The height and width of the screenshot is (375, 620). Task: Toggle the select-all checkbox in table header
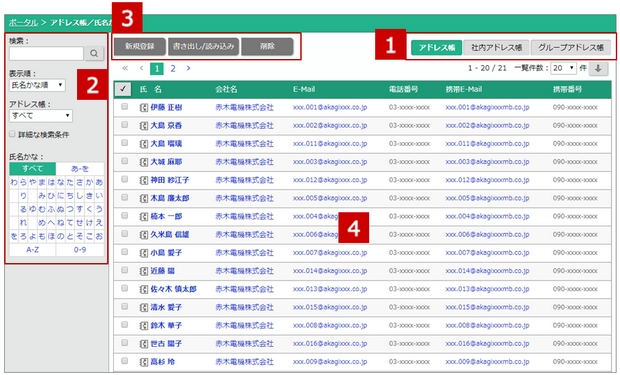[123, 89]
